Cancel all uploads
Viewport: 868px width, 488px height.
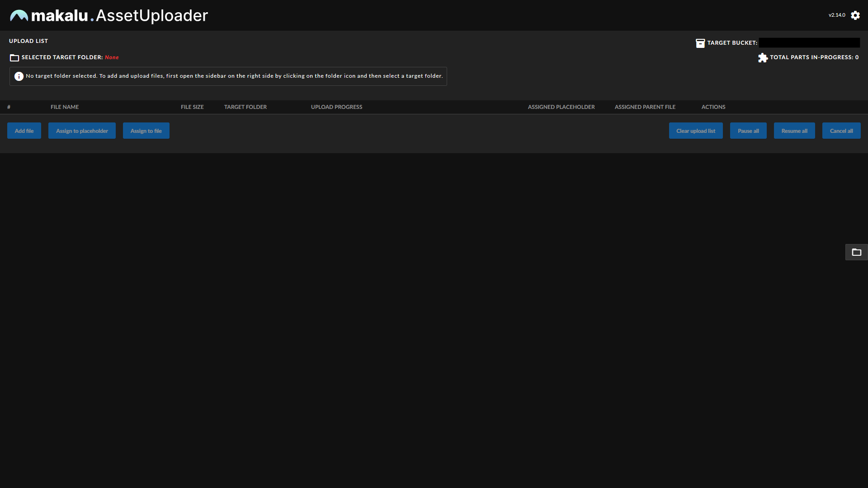click(841, 131)
